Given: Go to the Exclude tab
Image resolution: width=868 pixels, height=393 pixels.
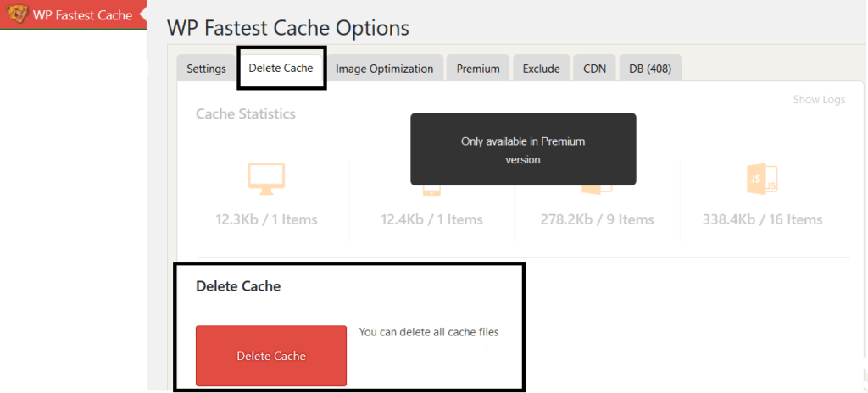Looking at the screenshot, I should (x=541, y=69).
